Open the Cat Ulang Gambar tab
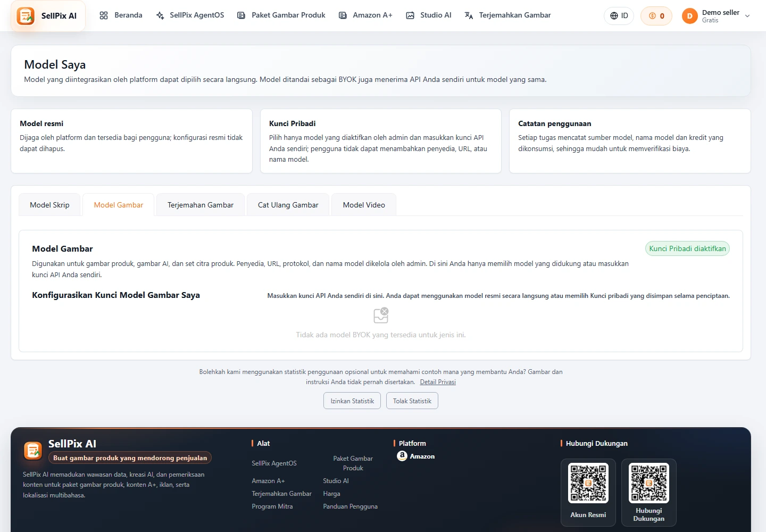 coord(288,205)
